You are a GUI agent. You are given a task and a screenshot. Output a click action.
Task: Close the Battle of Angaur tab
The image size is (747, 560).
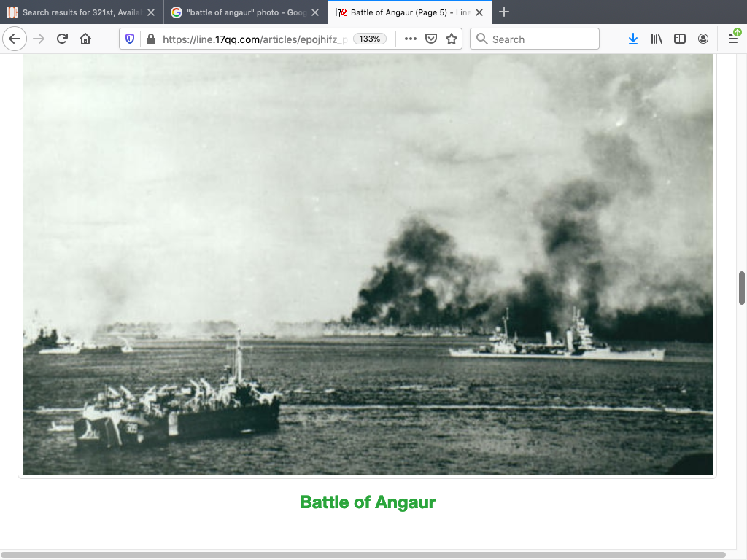pos(479,12)
